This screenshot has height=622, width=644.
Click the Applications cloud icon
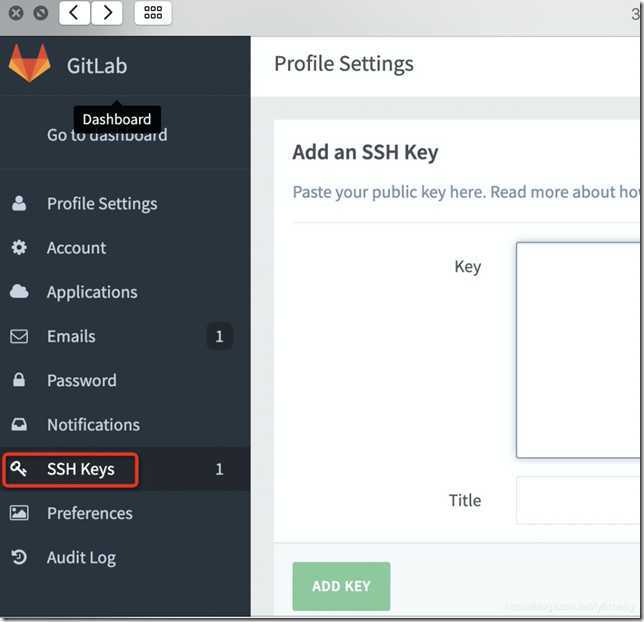[x=19, y=291]
